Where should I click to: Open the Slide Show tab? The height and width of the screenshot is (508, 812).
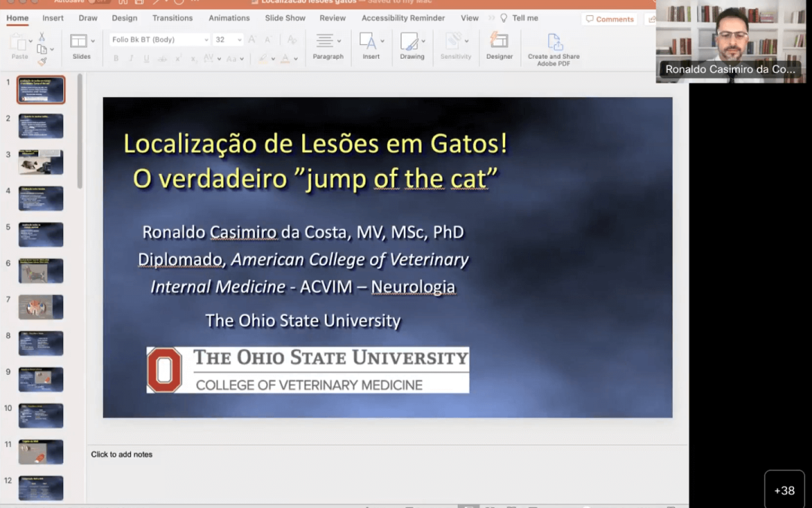285,18
